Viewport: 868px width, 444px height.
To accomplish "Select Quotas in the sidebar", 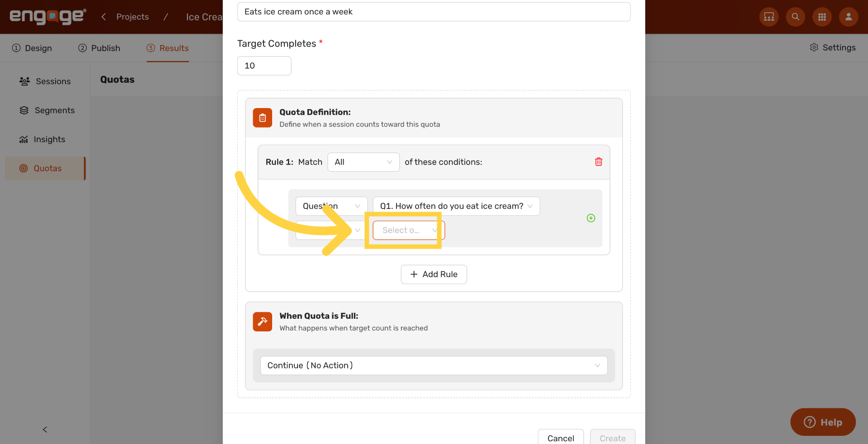I will coord(45,168).
